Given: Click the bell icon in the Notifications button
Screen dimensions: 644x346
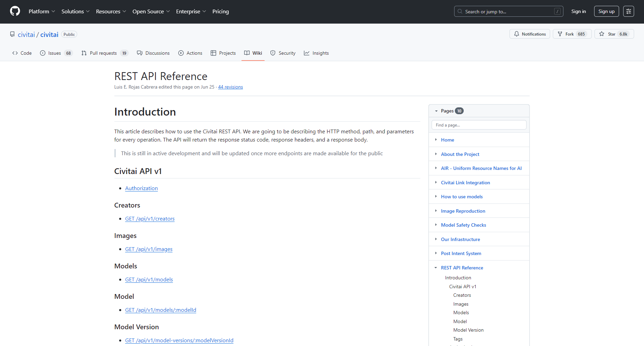Looking at the screenshot, I should tap(517, 34).
